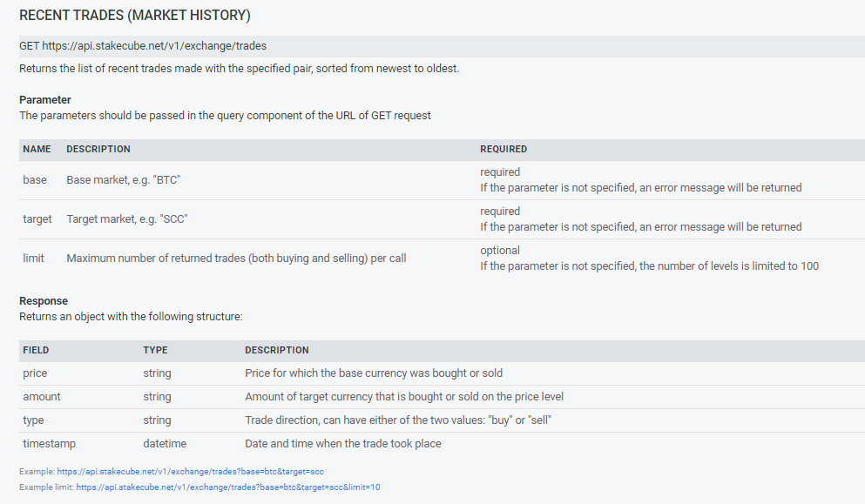Click the DESCRIPTION header in parameter table

[98, 149]
